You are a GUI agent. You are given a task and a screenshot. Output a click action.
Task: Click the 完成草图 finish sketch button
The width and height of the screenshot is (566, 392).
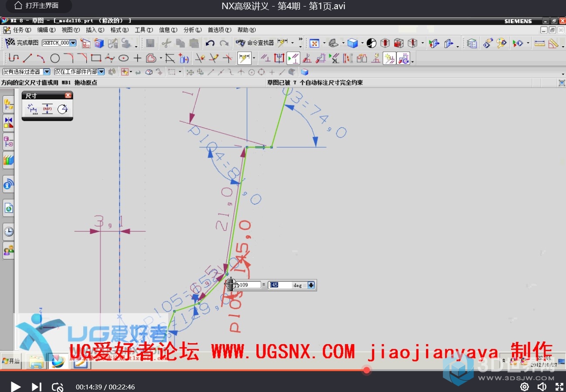pyautogui.click(x=22, y=43)
